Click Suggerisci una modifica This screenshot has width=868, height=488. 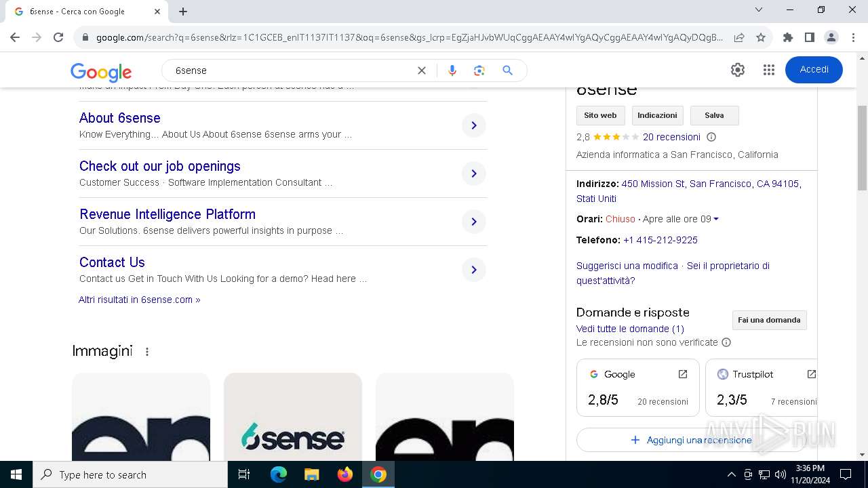[x=627, y=266]
